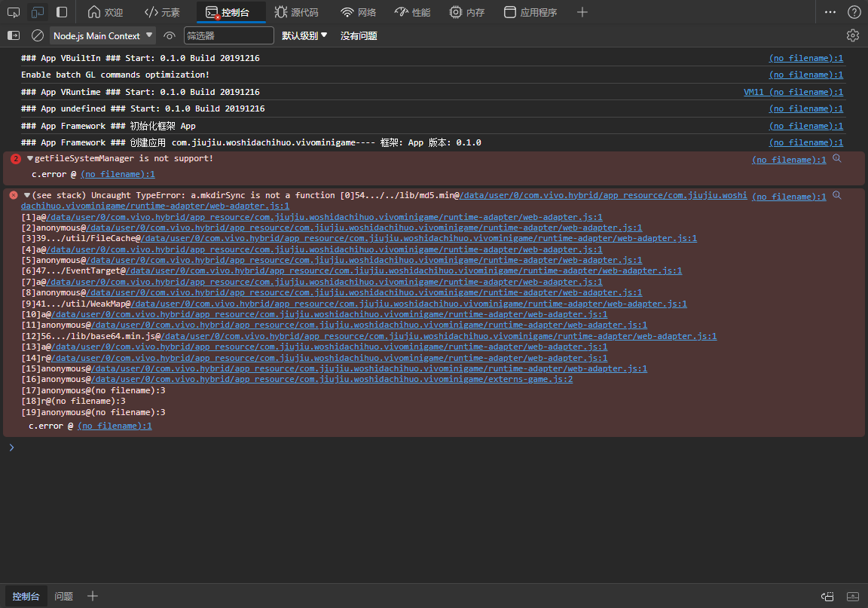
Task: Select the log text 'Enable batch GL commands optimization!'
Action: [115, 75]
